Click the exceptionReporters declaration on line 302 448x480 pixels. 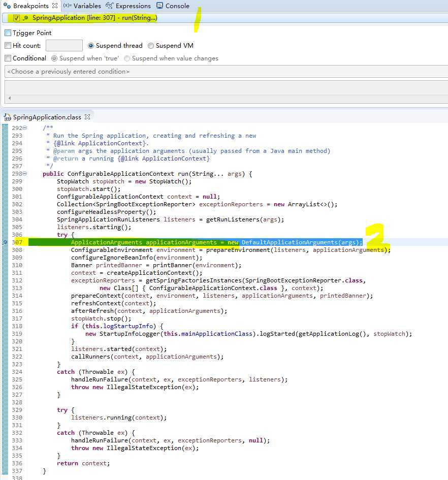coord(197,204)
